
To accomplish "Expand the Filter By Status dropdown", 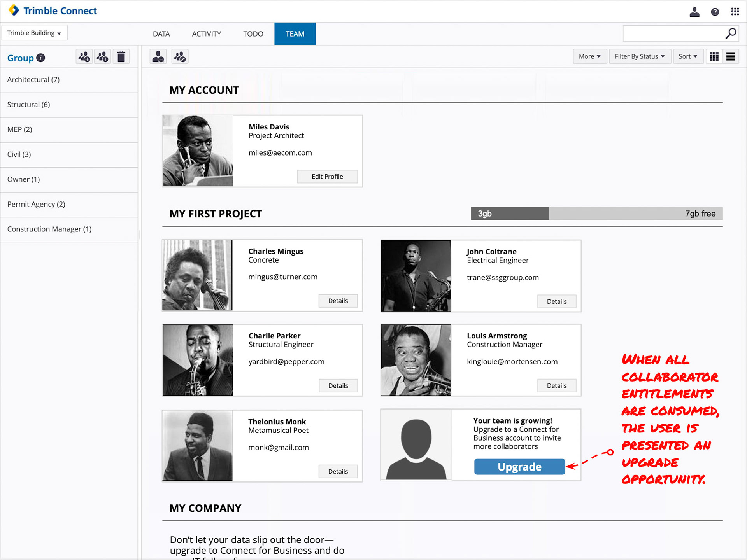I will click(x=639, y=56).
